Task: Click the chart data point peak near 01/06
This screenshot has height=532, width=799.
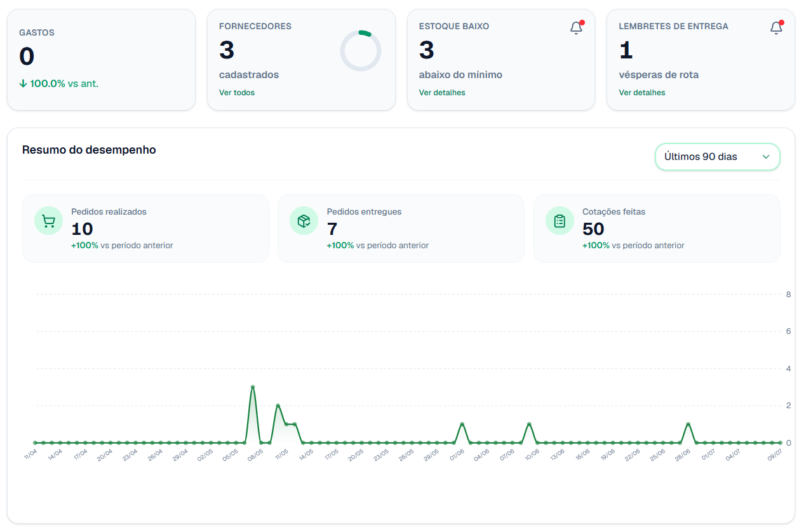Action: 462,424
